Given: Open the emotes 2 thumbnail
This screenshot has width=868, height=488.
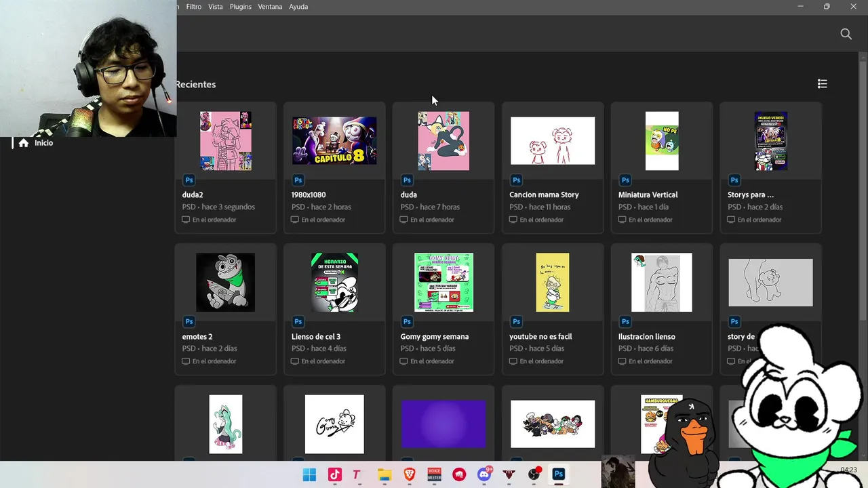Looking at the screenshot, I should click(226, 283).
